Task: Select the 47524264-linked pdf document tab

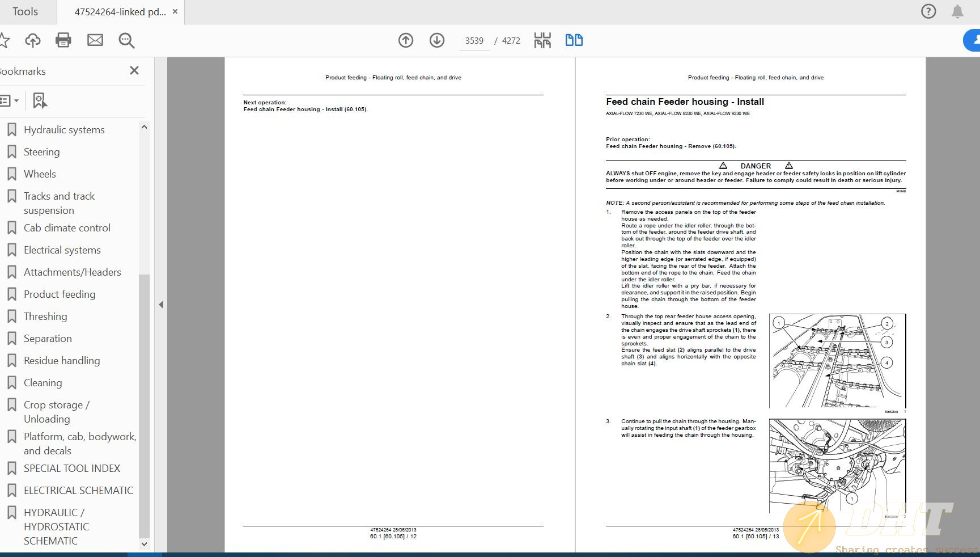Action: tap(120, 12)
